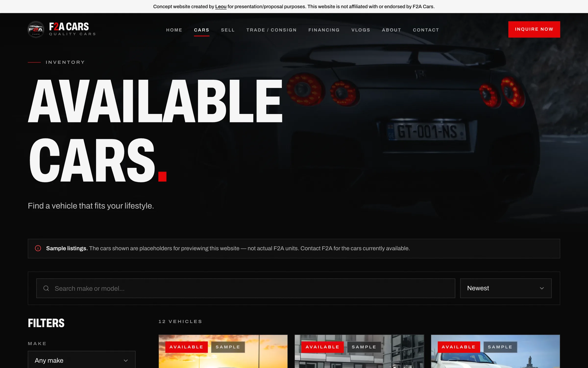Screen dimensions: 588x368
Task: Open the Sell page
Action: click(228, 30)
